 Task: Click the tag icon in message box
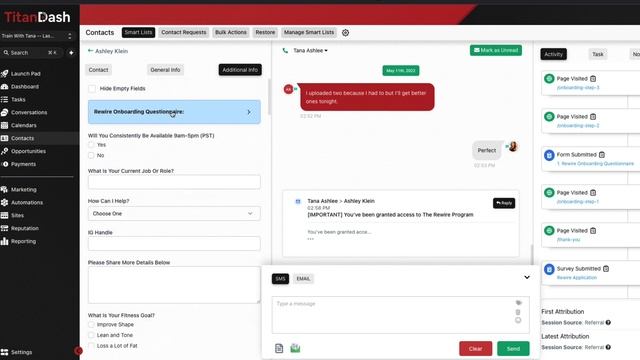(518, 303)
